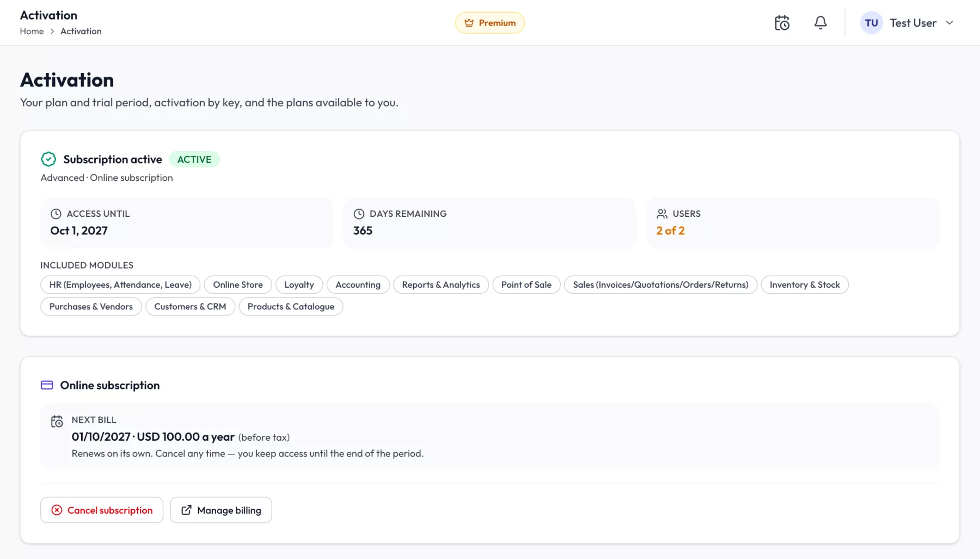The height and width of the screenshot is (559, 980).
Task: Click the clock icon beside Access Until
Action: [x=56, y=214]
